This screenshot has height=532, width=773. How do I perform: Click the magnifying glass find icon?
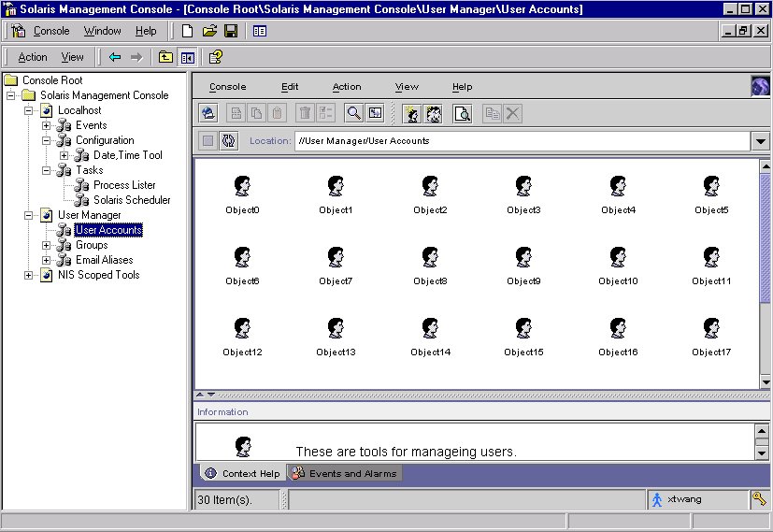click(353, 113)
